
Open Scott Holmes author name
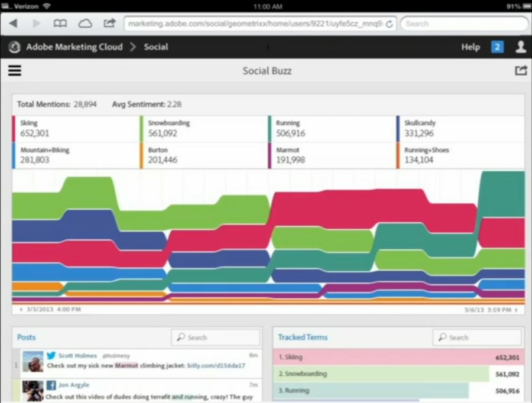77,356
